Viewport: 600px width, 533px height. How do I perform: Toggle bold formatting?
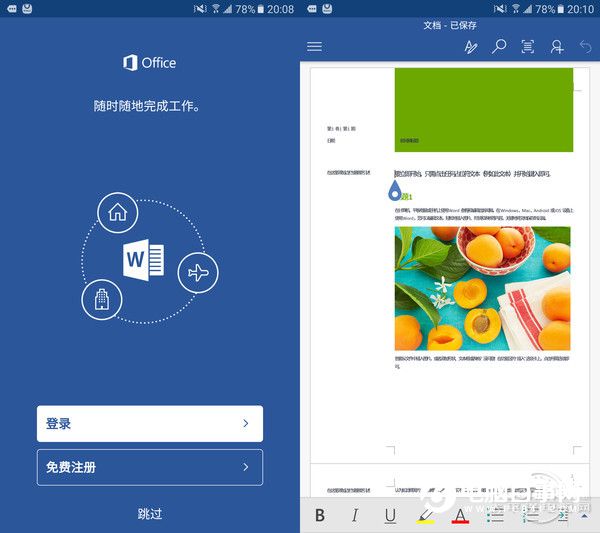click(x=320, y=515)
